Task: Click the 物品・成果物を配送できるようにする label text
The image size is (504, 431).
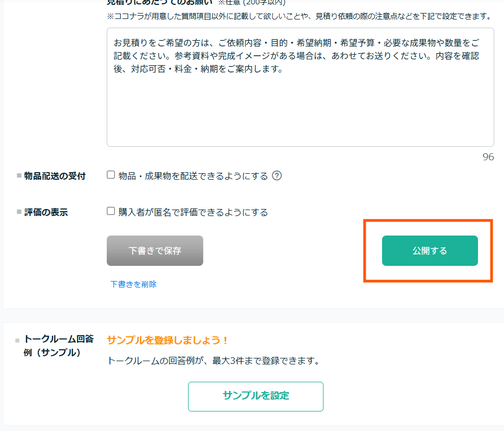Action: click(193, 176)
